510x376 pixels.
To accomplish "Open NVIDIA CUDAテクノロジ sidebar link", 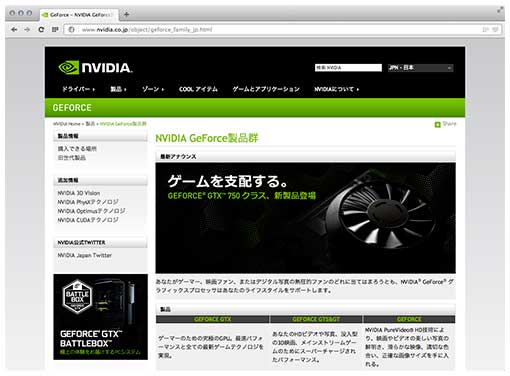I will pos(88,220).
